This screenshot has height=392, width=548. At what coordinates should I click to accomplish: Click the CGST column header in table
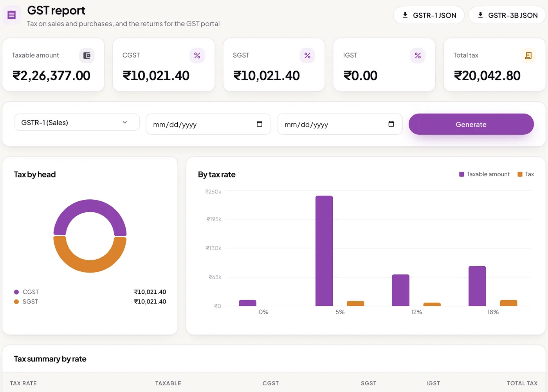(x=271, y=383)
